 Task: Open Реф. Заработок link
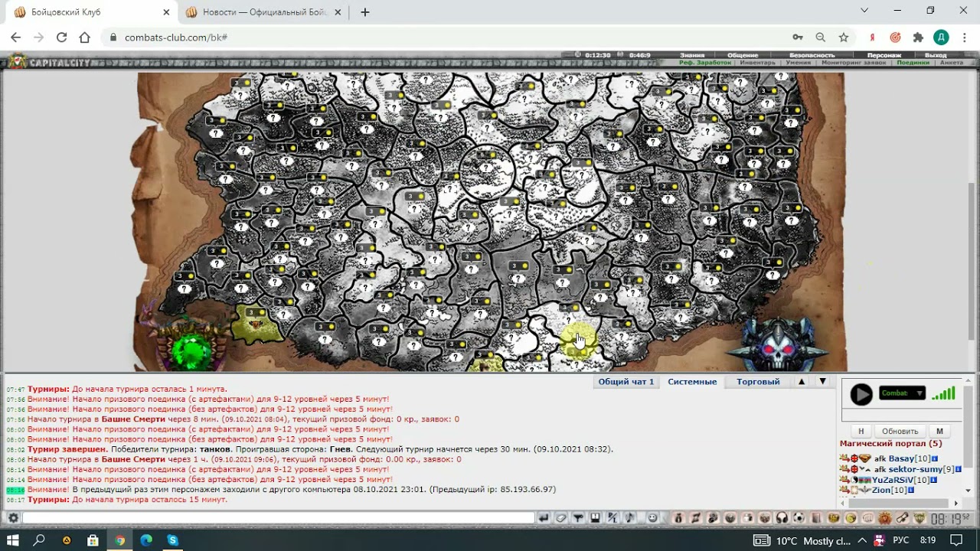click(705, 63)
